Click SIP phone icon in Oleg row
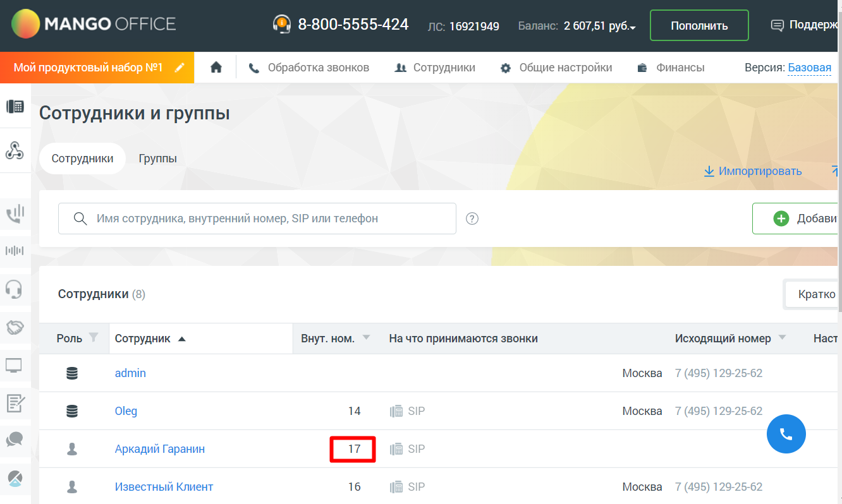This screenshot has height=504, width=842. click(x=396, y=411)
